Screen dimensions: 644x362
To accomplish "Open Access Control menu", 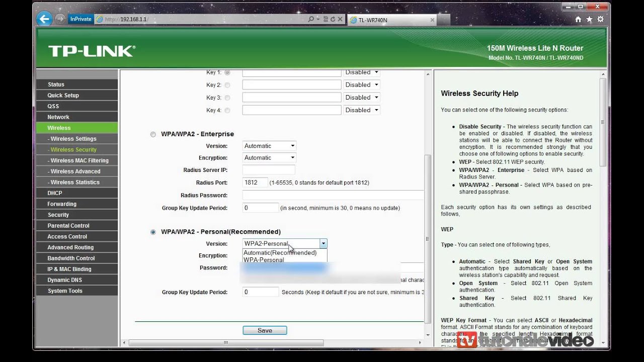I will 77,236.
